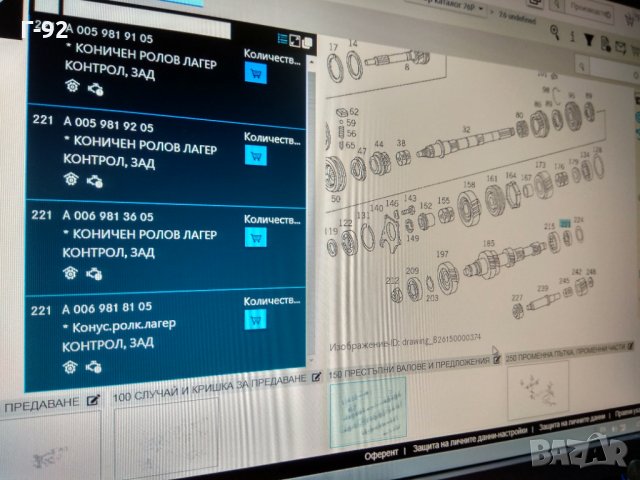This screenshot has height=480, width=640.
Task: Toggle the expand panel view icon
Action: 295,41
